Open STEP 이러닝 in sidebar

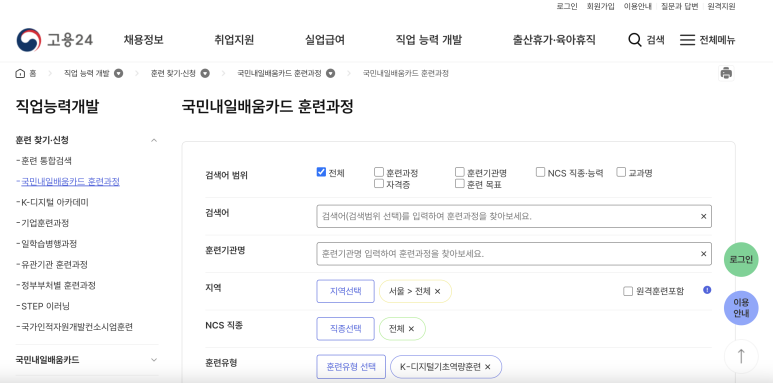[x=45, y=306]
